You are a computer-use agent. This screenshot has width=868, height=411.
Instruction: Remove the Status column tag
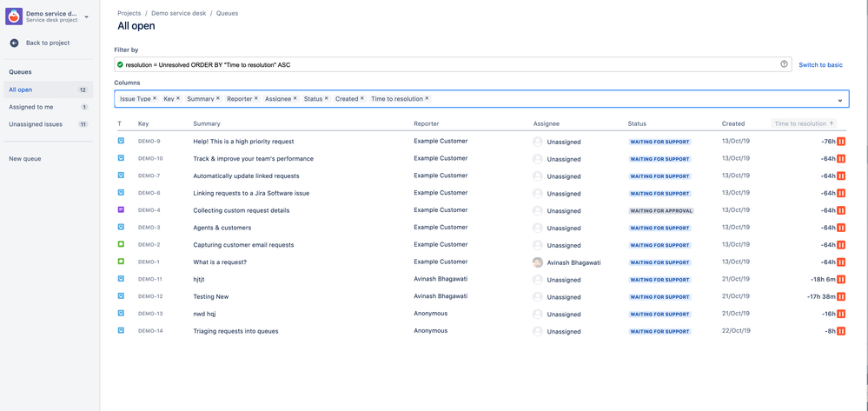click(326, 98)
